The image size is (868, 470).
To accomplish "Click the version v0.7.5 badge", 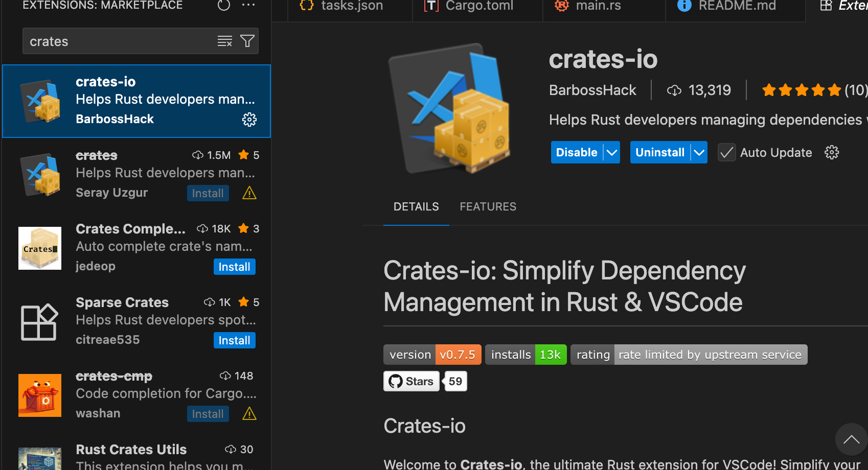I will click(x=432, y=355).
